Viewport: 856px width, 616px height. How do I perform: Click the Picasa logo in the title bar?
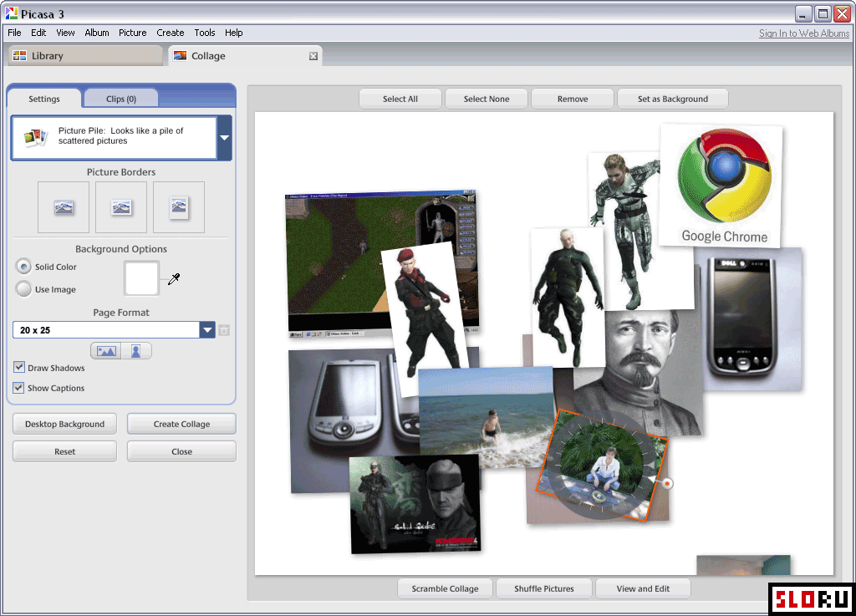pyautogui.click(x=12, y=13)
